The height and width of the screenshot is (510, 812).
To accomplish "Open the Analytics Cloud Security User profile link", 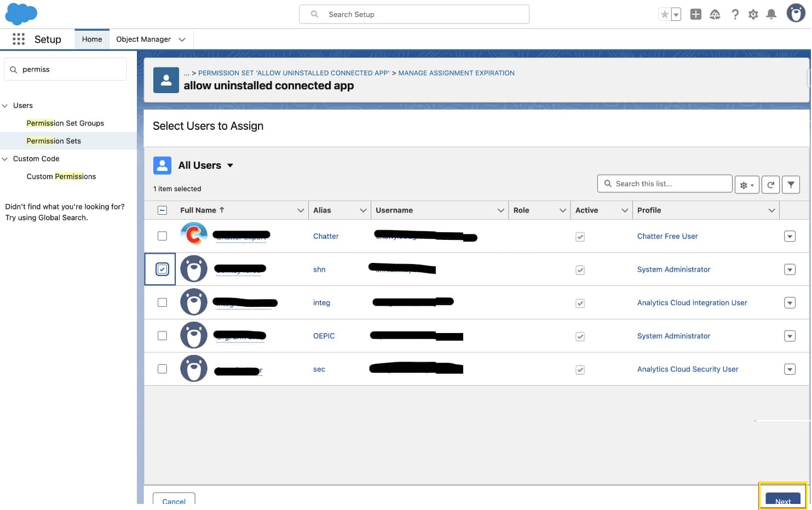I will point(687,369).
